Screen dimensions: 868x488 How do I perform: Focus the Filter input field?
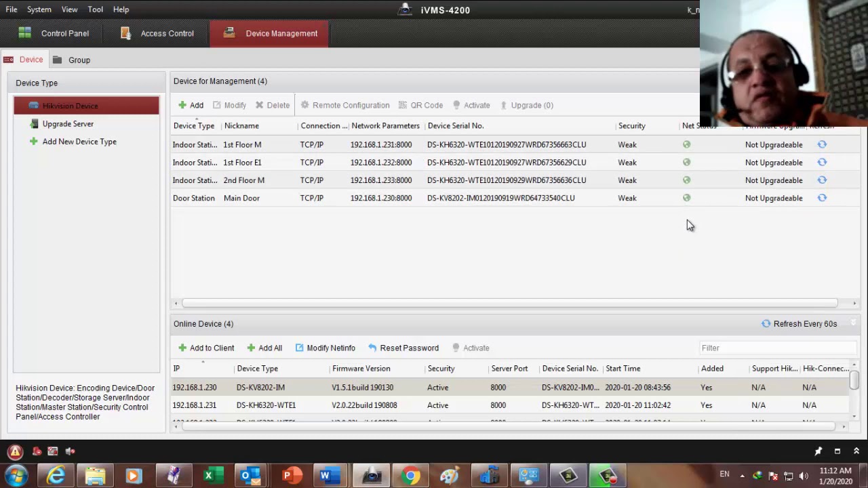coord(778,348)
